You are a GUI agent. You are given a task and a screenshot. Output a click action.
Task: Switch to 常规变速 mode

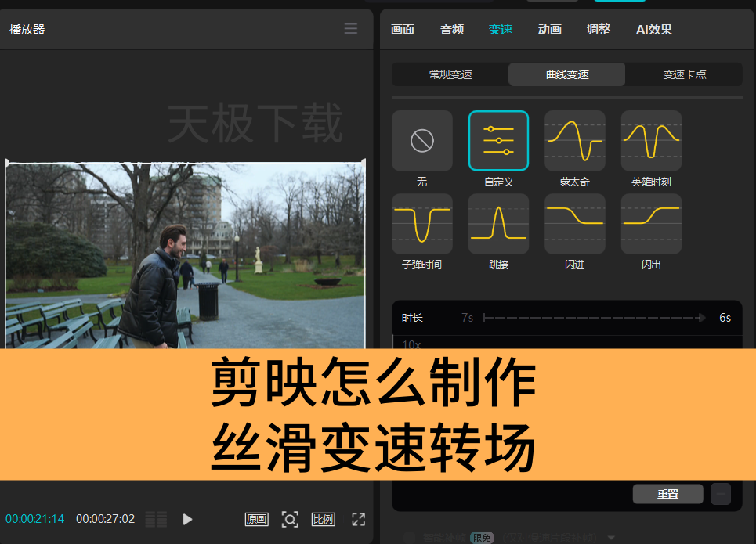coord(450,74)
